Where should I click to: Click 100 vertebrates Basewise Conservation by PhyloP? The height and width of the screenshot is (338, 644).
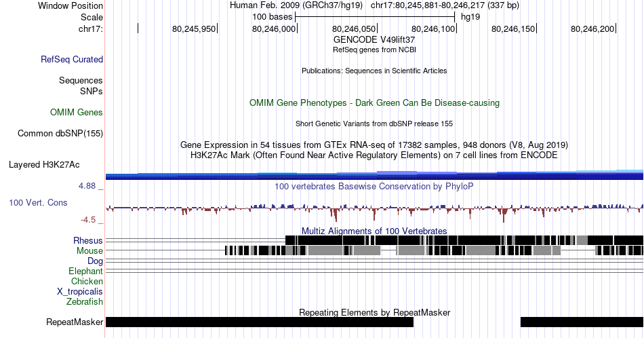pos(374,186)
